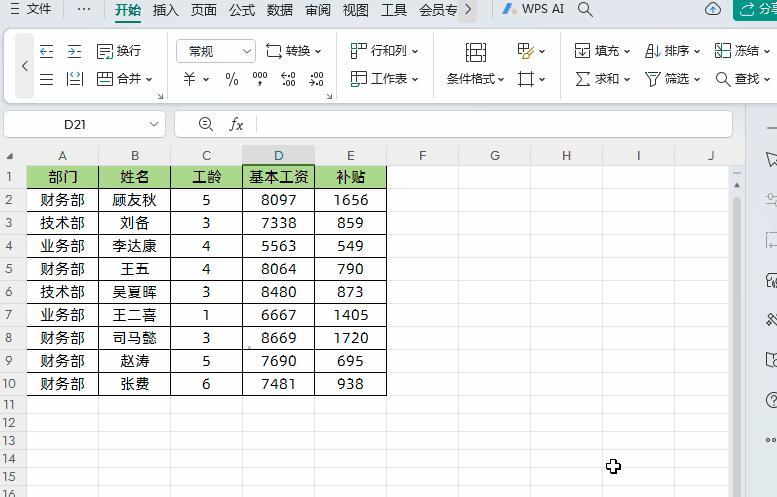777x497 pixels.
Task: Select cell containing 张费
Action: click(x=134, y=384)
